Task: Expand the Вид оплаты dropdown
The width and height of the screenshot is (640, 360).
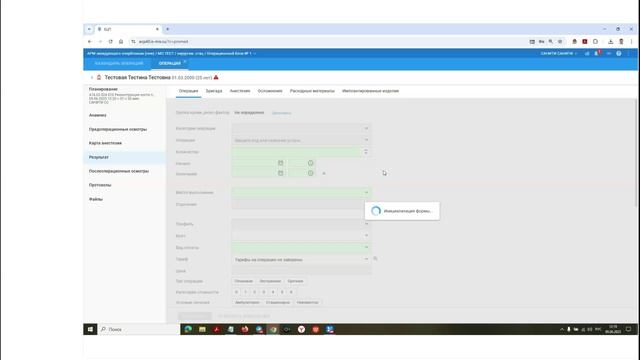Action: [366, 247]
